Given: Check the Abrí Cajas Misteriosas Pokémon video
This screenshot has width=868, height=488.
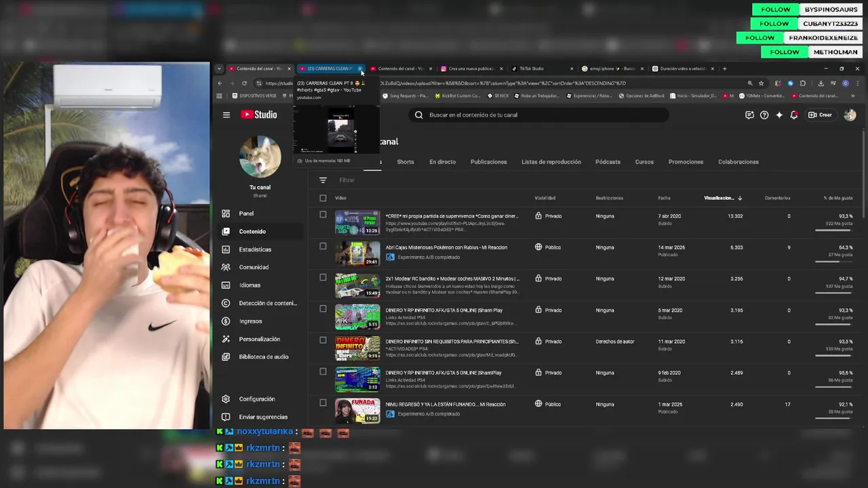Looking at the screenshot, I should coord(323,246).
